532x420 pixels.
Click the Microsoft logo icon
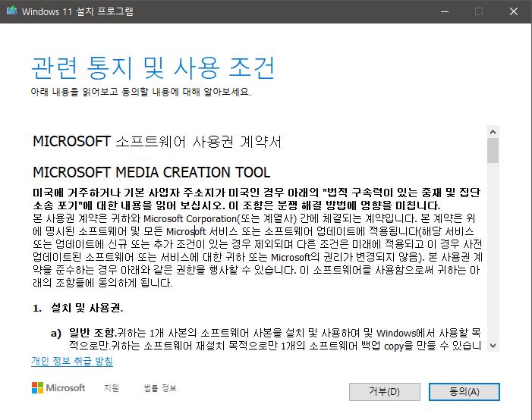[37, 388]
